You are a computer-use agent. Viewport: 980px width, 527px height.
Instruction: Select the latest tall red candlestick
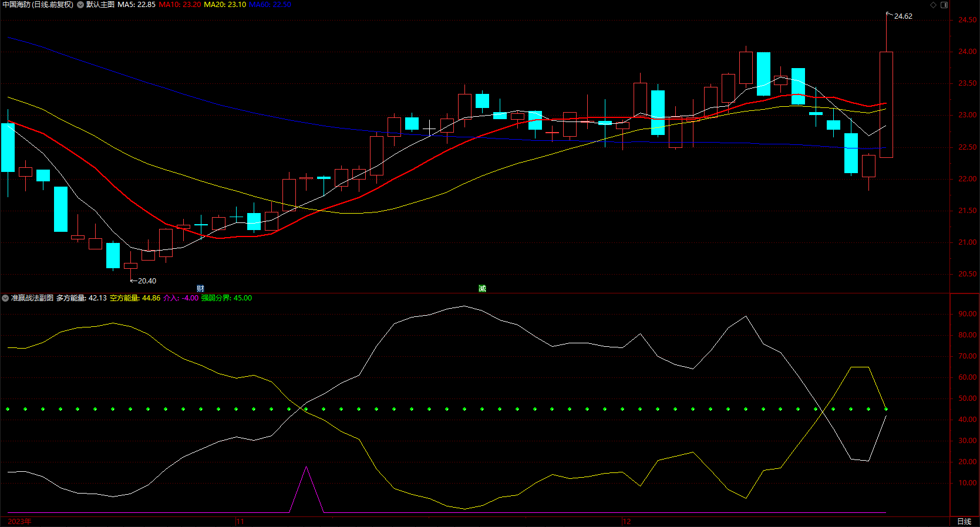(x=886, y=104)
